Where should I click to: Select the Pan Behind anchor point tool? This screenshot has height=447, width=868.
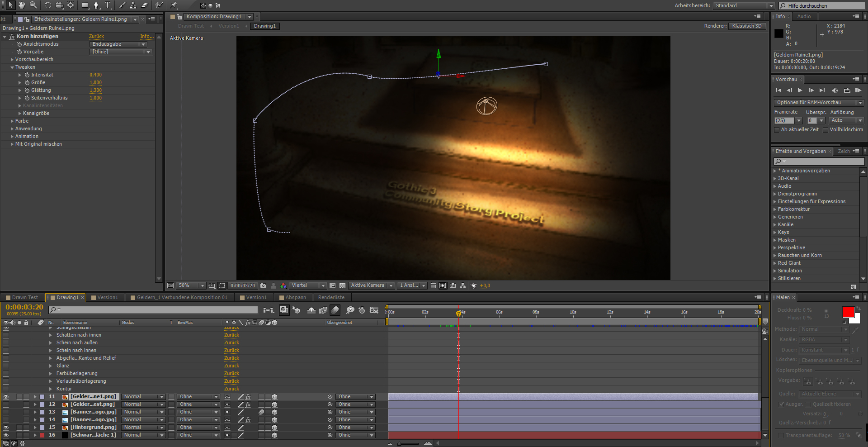[x=71, y=5]
